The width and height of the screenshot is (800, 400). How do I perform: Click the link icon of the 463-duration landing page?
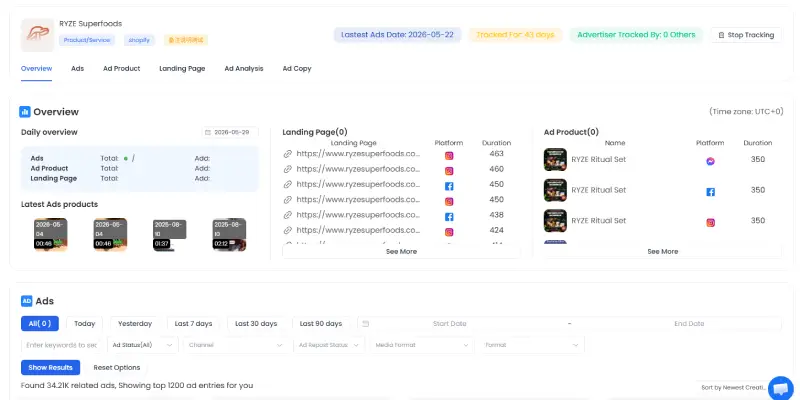coord(288,154)
